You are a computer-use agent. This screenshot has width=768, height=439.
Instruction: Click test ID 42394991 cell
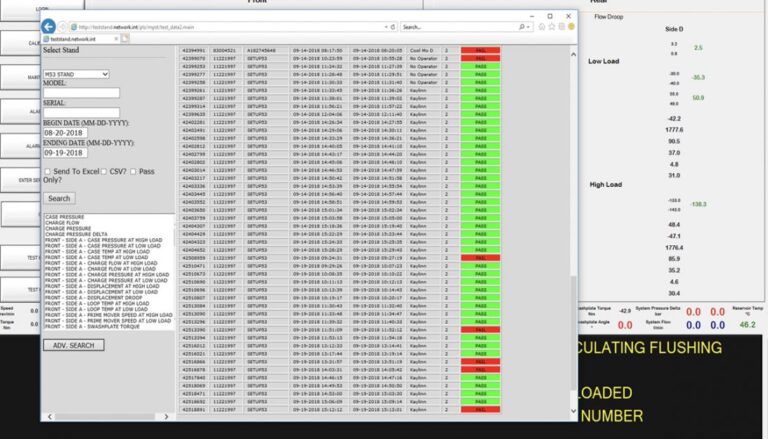point(193,50)
